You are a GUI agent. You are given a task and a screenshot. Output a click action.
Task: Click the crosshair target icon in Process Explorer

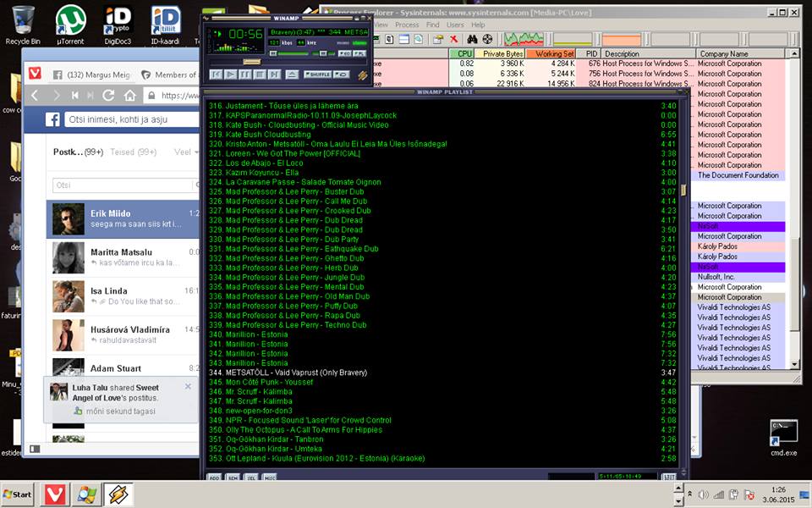487,39
